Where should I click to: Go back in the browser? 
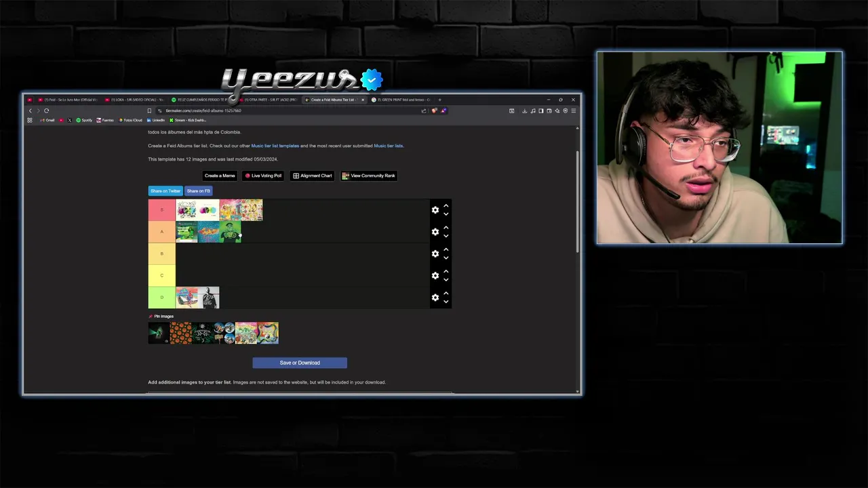(x=30, y=110)
